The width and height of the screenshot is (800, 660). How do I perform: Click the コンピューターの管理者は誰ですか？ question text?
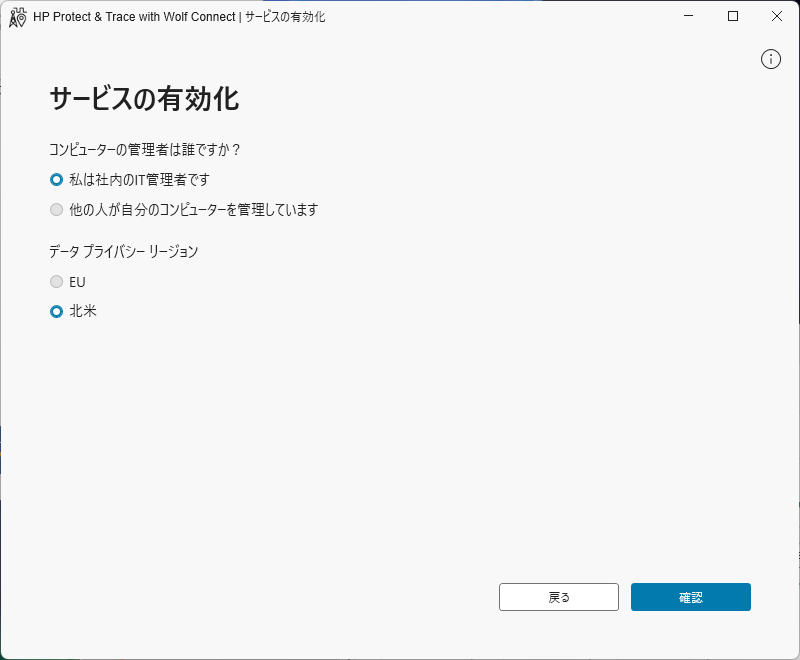(x=144, y=149)
